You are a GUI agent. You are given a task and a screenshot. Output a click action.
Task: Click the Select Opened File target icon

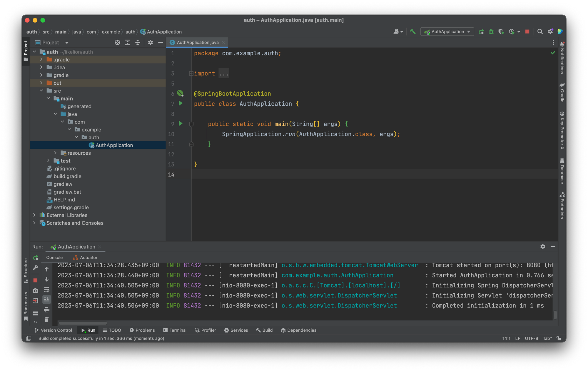[117, 43]
